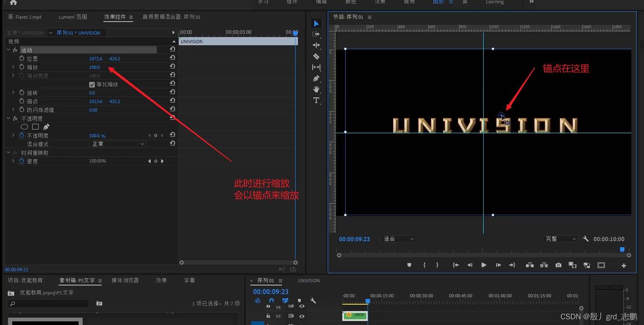Open 效果 tab in project panel
The width and height of the screenshot is (644, 325).
pyautogui.click(x=161, y=281)
